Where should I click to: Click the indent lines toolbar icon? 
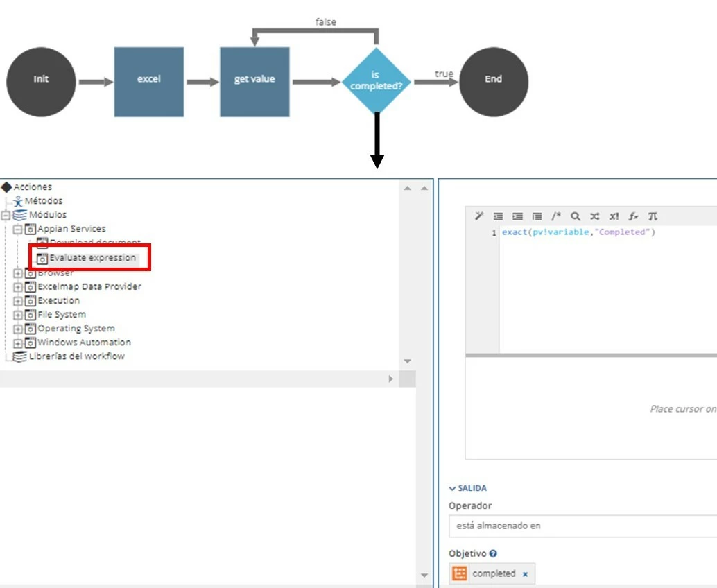(x=517, y=216)
